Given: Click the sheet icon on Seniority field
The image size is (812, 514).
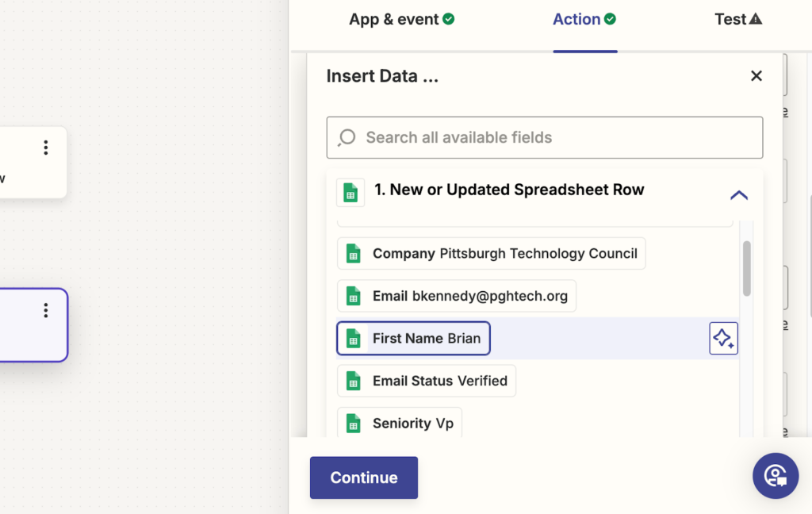Looking at the screenshot, I should pos(354,424).
